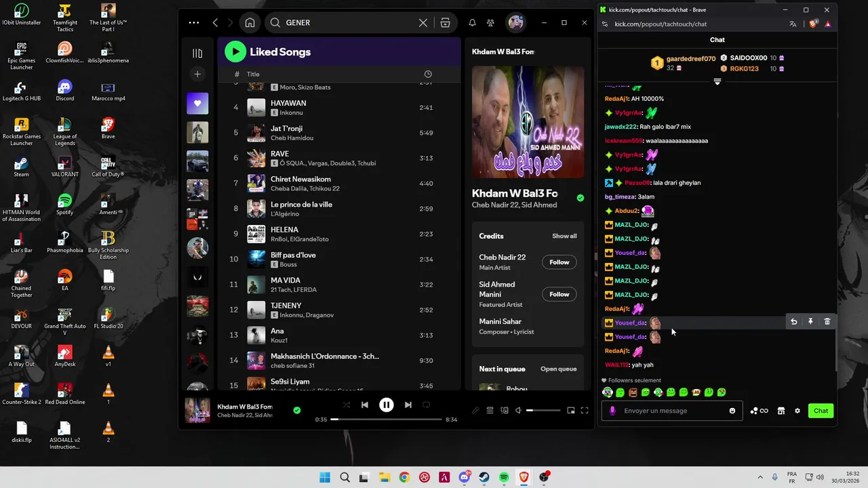The image size is (868, 488).
Task: Seek within the song progress bar
Action: click(385, 420)
